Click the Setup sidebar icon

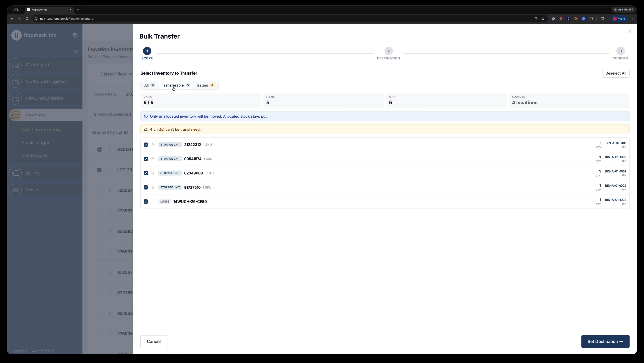click(15, 190)
